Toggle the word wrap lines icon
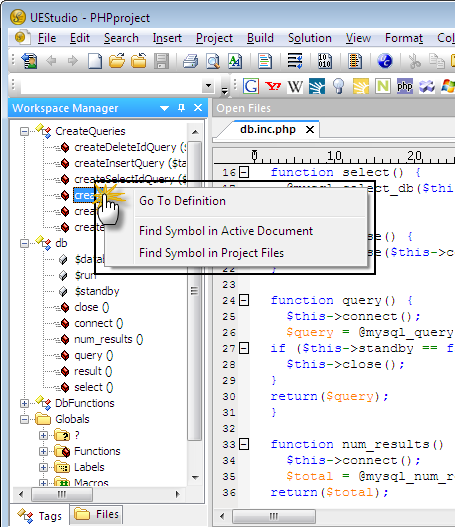This screenshot has height=527, width=455. pos(295,61)
